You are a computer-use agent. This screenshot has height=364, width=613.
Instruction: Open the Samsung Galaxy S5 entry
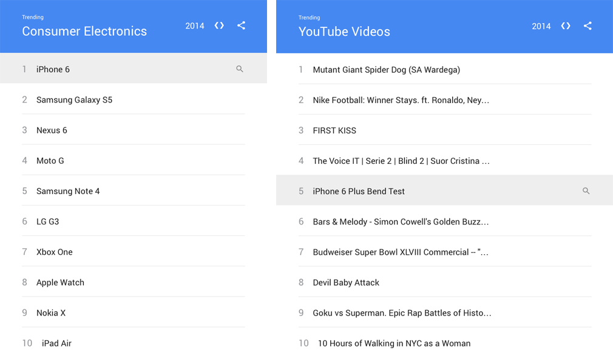click(74, 100)
